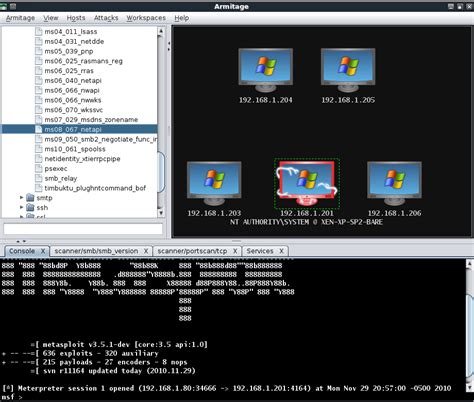Close the scanner/smb/smb_version tab

[x=146, y=251]
